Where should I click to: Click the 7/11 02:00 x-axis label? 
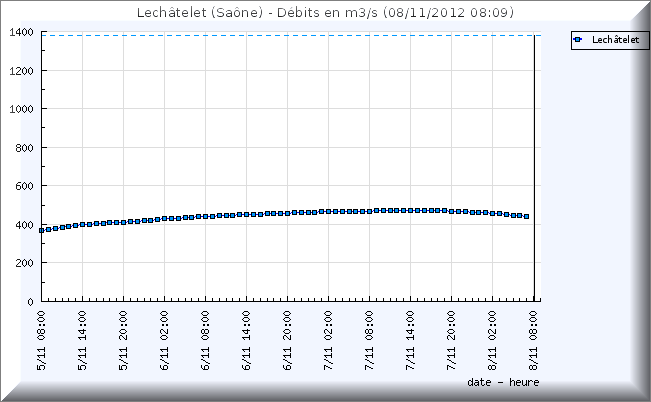[328, 341]
